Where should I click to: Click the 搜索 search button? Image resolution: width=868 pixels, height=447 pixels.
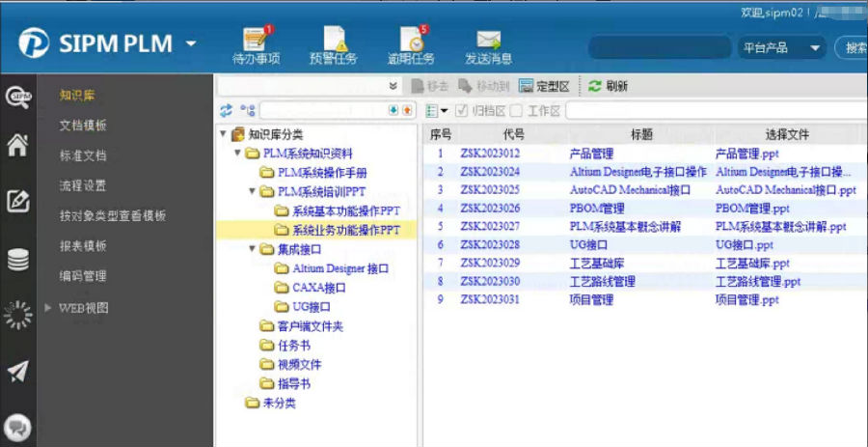pyautogui.click(x=852, y=47)
